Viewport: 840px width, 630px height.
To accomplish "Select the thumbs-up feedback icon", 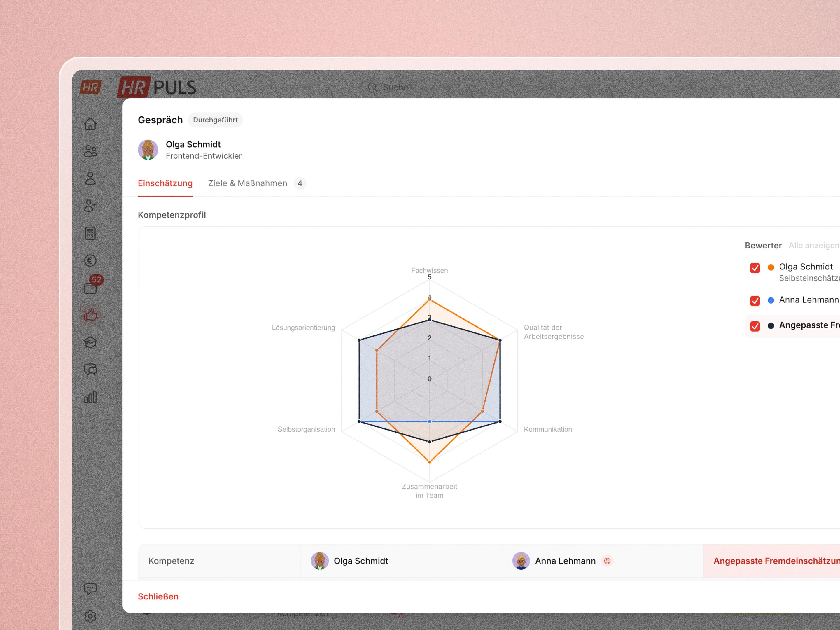I will (90, 315).
